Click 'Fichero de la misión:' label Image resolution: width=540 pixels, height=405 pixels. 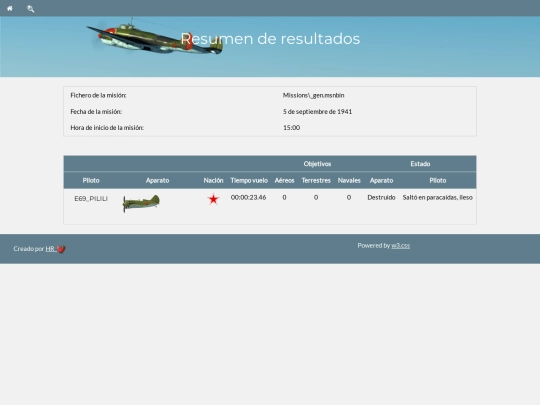(98, 95)
